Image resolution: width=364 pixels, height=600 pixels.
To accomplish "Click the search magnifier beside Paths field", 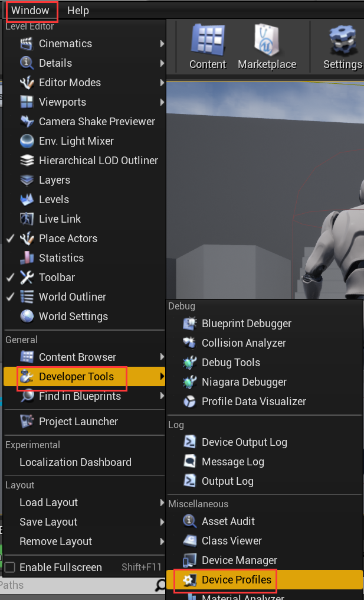I will tap(161, 585).
